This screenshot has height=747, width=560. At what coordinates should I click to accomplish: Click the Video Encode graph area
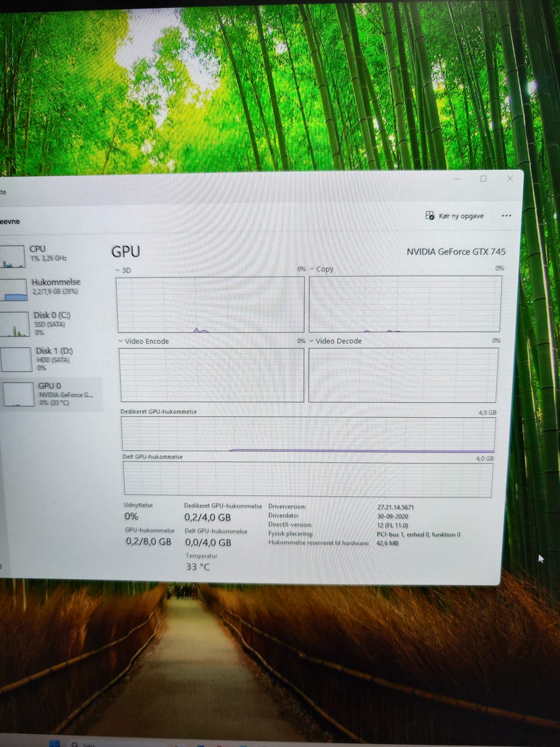coord(212,375)
